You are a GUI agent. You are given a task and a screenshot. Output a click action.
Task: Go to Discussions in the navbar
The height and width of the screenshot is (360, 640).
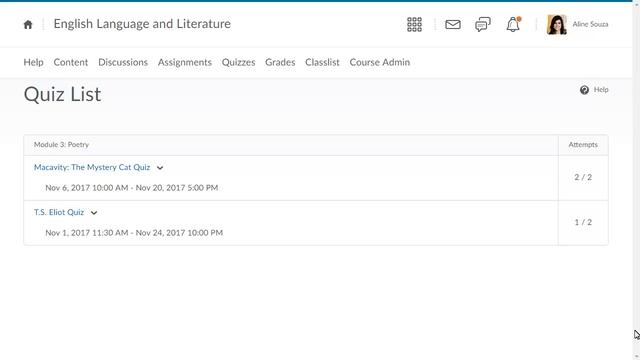(123, 62)
